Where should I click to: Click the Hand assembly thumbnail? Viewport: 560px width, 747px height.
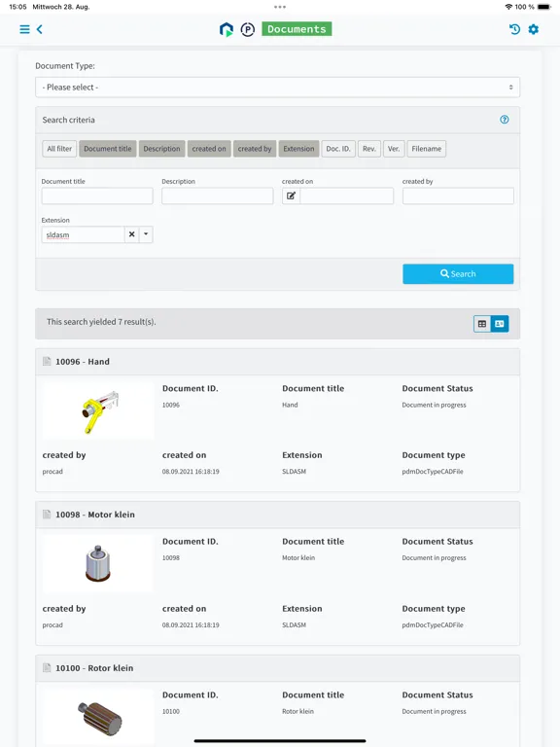tap(98, 410)
